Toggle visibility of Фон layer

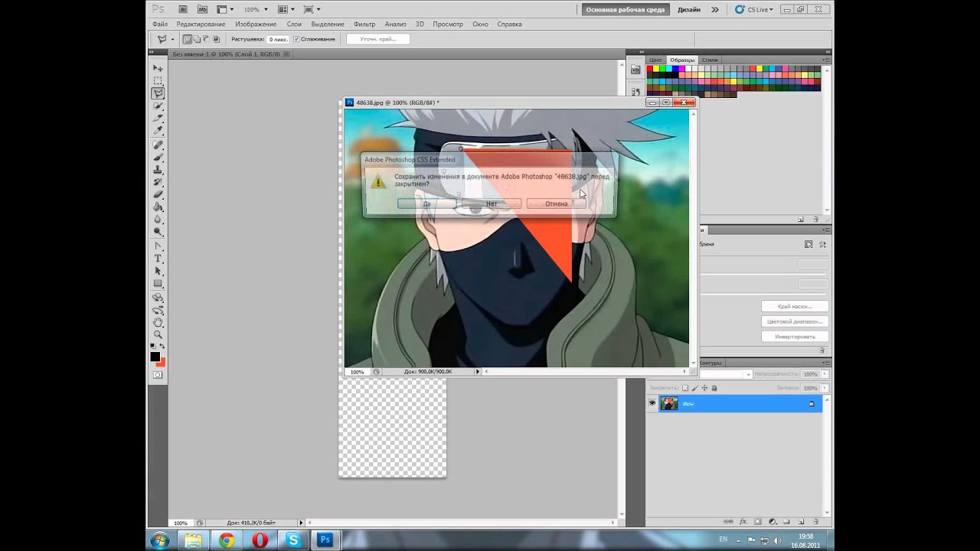(652, 403)
